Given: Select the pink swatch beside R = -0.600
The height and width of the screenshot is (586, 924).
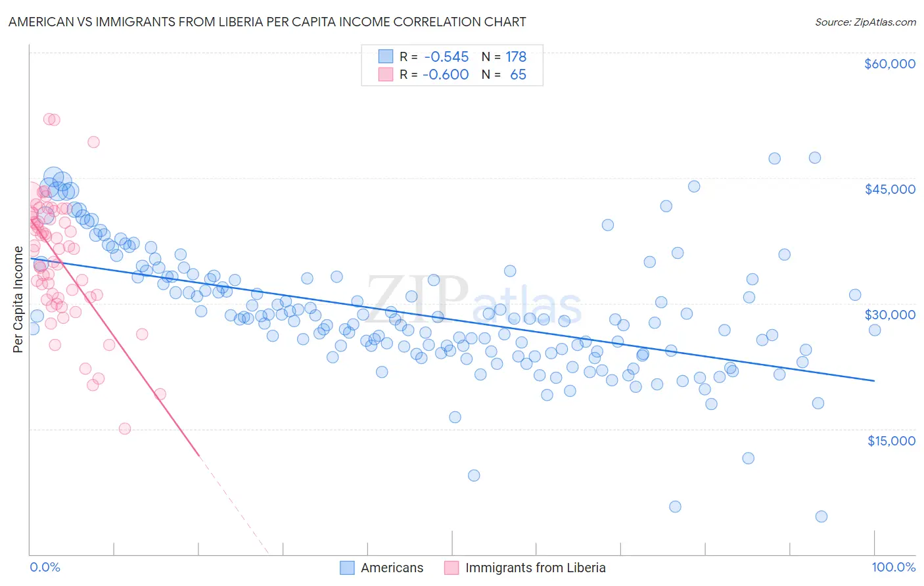Looking at the screenshot, I should pyautogui.click(x=386, y=74).
